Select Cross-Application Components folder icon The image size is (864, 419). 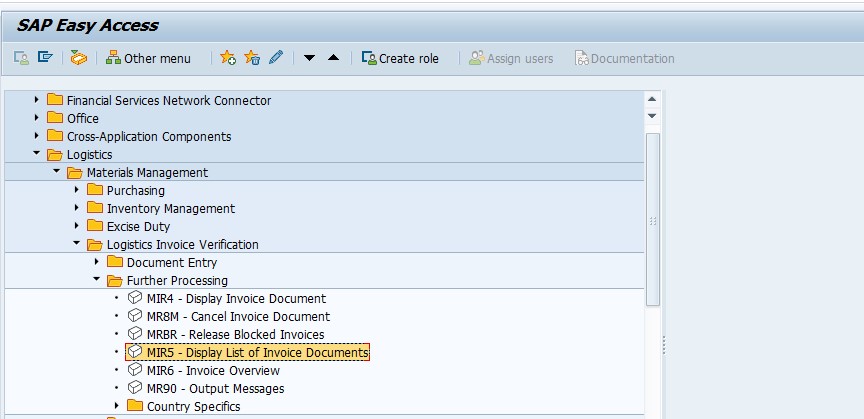click(x=55, y=136)
